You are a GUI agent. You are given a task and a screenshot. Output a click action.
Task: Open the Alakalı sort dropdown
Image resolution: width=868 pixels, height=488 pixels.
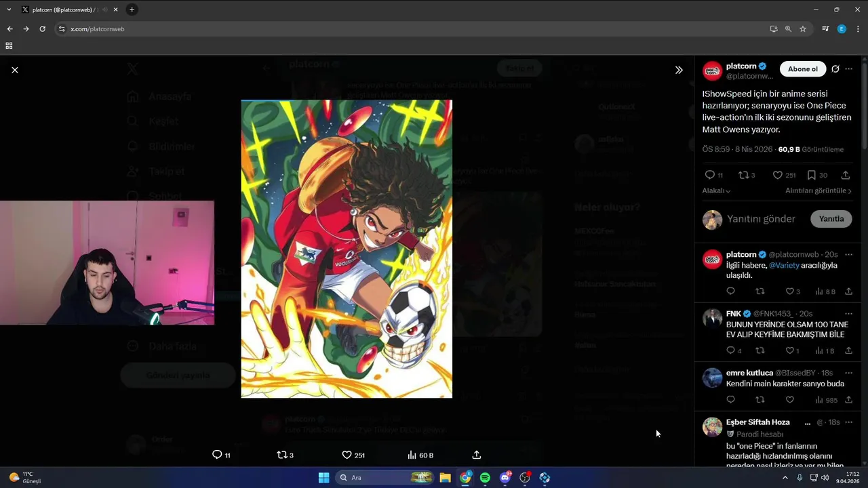pyautogui.click(x=716, y=191)
